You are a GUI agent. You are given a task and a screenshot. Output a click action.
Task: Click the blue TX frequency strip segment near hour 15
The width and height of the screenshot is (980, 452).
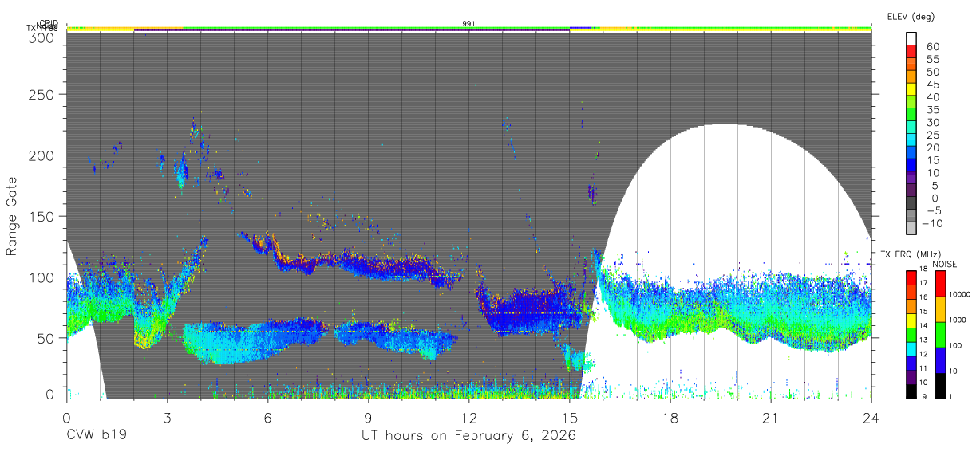coord(580,27)
